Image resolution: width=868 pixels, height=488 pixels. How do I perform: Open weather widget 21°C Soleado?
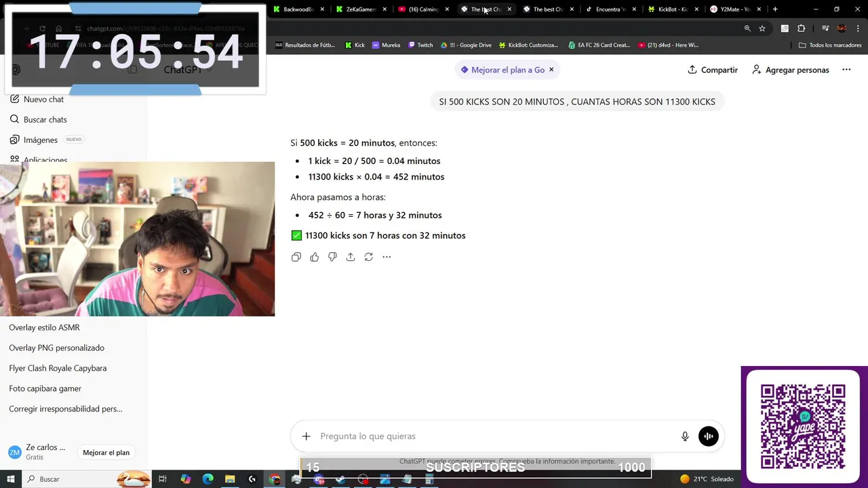pyautogui.click(x=707, y=479)
